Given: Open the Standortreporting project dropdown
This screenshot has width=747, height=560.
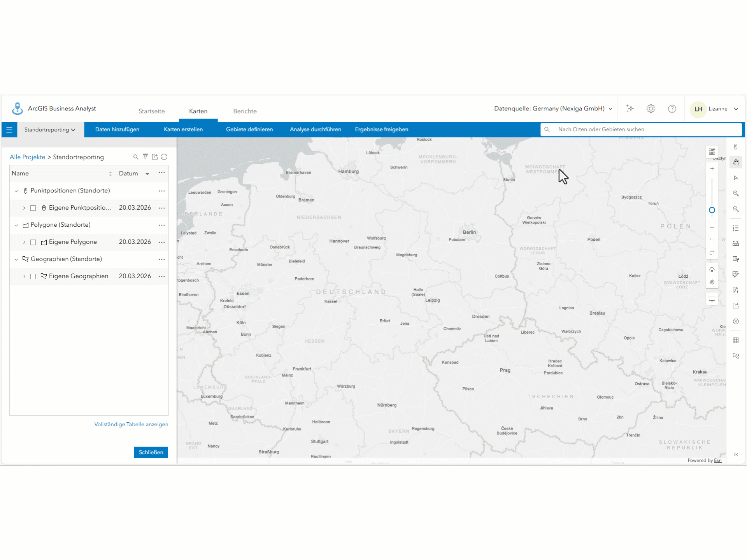Looking at the screenshot, I should 50,129.
